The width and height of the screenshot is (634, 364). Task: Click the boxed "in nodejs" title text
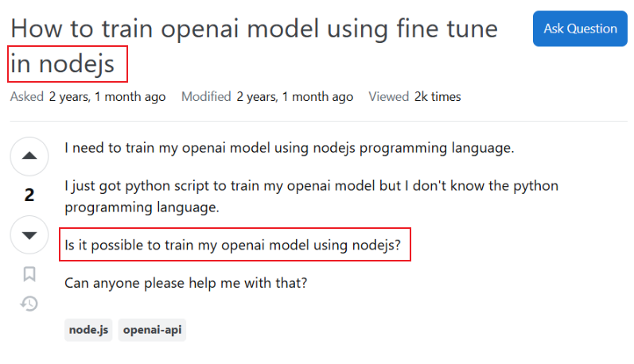pyautogui.click(x=68, y=64)
